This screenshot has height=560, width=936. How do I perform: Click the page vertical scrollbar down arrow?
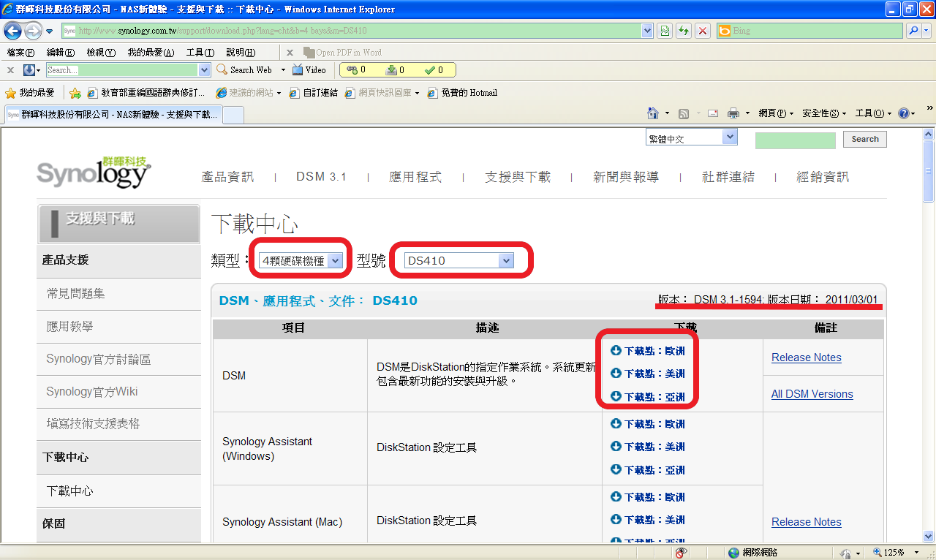[x=929, y=536]
